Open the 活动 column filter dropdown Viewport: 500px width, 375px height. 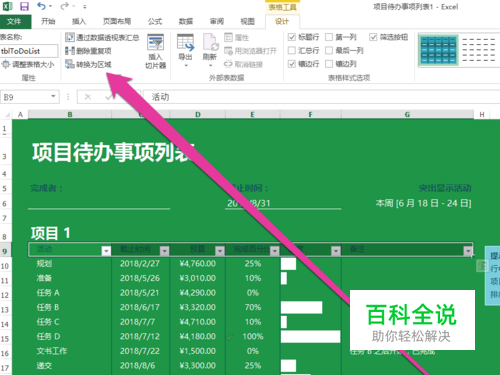pos(106,251)
